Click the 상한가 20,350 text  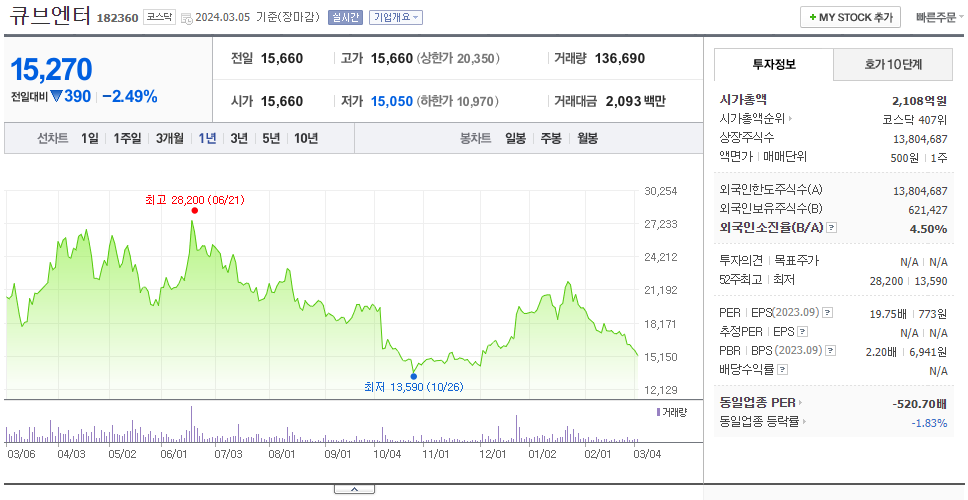click(x=458, y=59)
